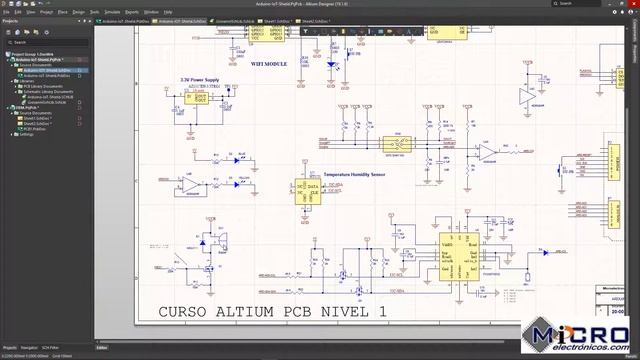Select Project Group 1.DsnWrk root node
The image size is (640, 360).
click(x=33, y=54)
